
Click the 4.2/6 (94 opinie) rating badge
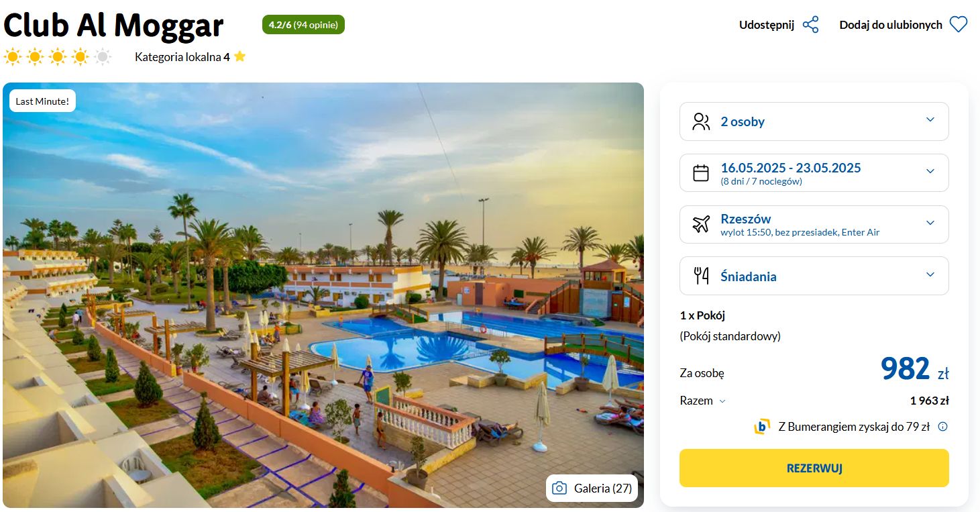point(303,25)
